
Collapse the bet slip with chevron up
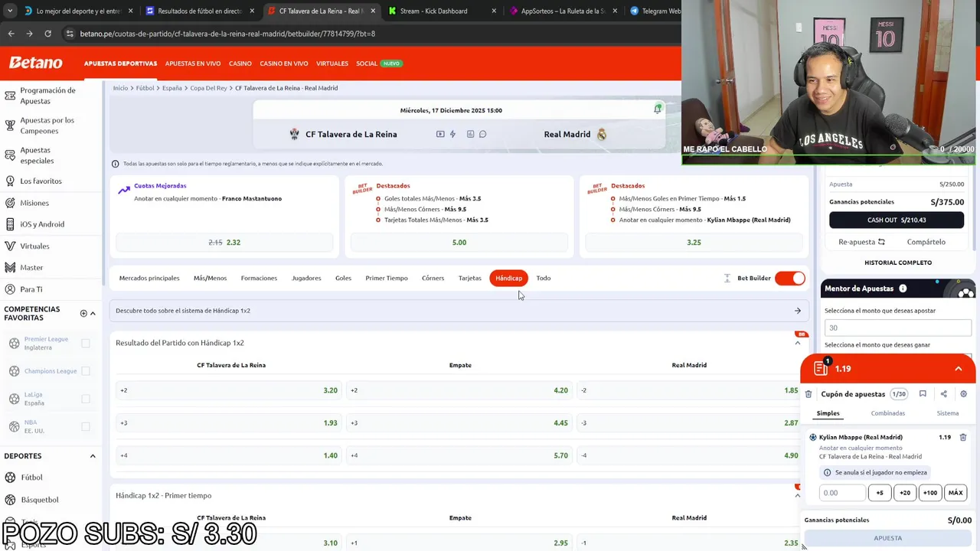[958, 369]
